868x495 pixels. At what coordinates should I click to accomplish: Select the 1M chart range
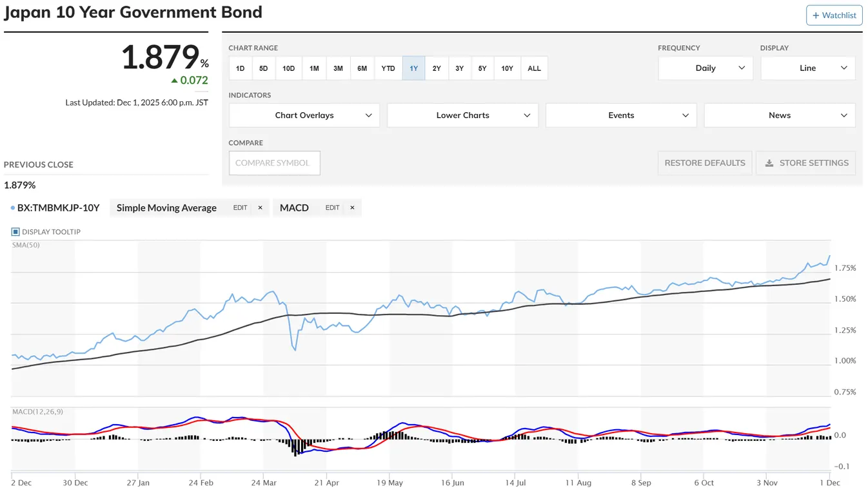pos(314,68)
